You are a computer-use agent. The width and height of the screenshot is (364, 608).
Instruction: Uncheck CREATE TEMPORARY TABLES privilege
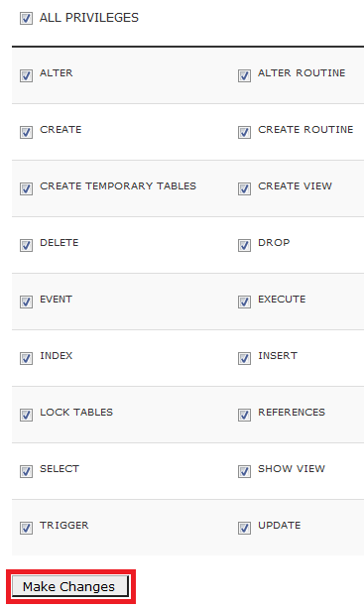coord(26,188)
